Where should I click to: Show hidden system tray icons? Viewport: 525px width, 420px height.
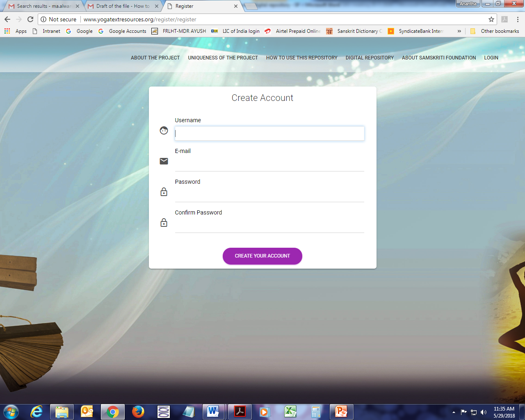454,412
